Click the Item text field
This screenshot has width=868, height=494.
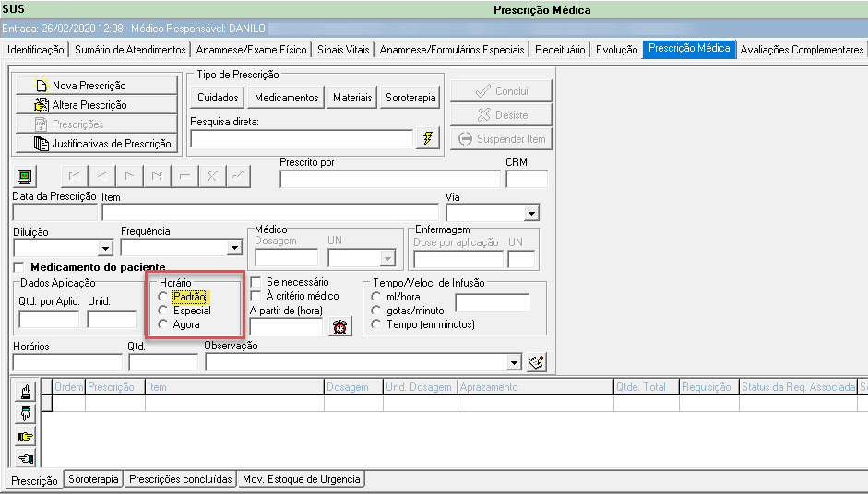[270, 213]
